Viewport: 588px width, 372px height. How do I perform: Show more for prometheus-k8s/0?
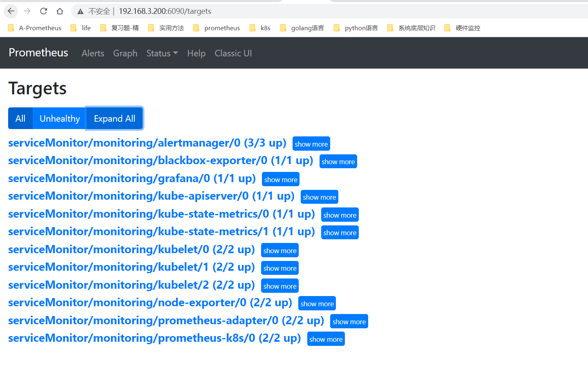click(326, 339)
